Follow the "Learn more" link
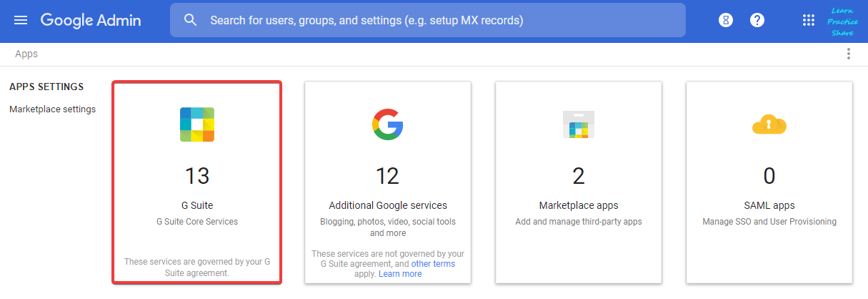The width and height of the screenshot is (868, 299). (400, 274)
